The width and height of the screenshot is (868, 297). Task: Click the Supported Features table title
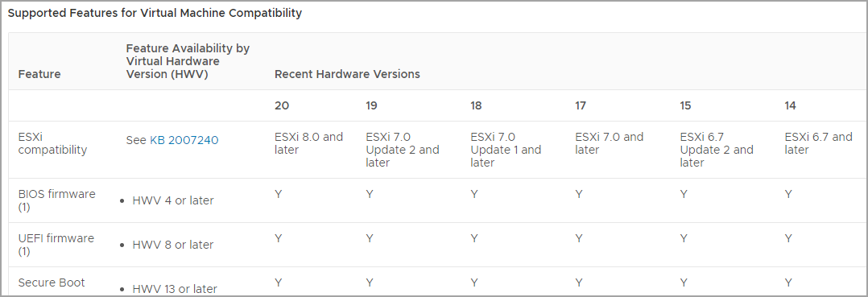point(155,13)
